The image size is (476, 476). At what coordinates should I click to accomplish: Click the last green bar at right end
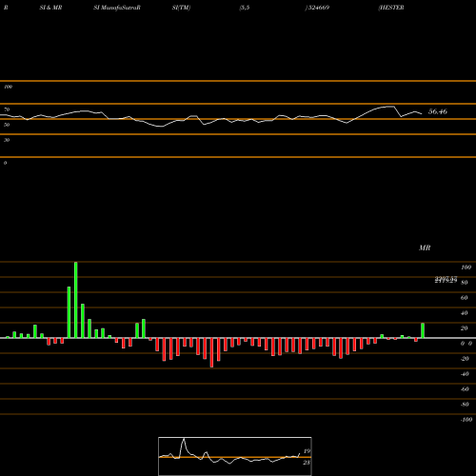(x=423, y=330)
